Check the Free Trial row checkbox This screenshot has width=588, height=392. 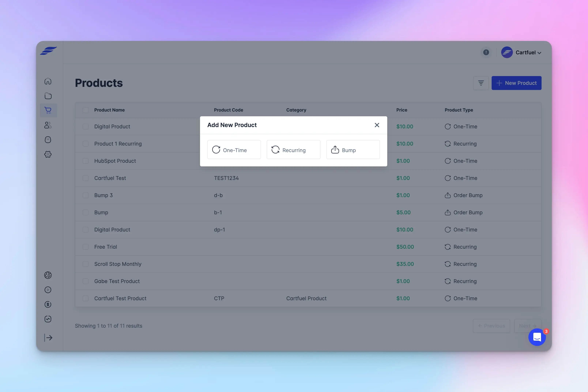tap(86, 247)
